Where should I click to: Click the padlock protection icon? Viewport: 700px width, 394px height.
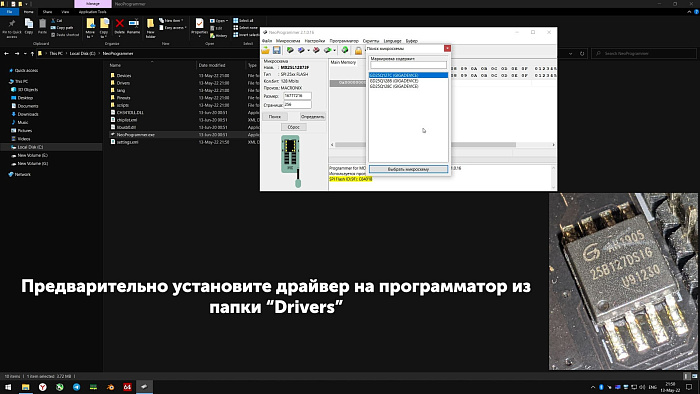click(x=358, y=50)
